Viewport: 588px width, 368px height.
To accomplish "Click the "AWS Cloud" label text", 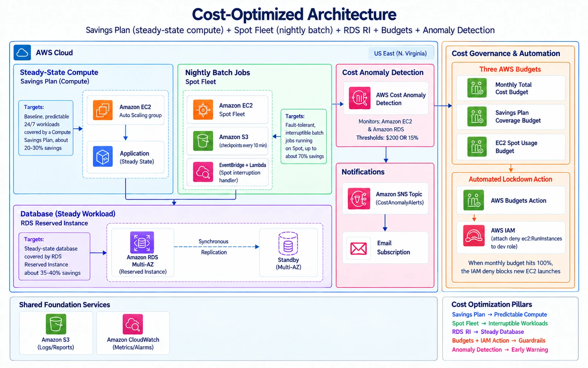I will click(54, 53).
